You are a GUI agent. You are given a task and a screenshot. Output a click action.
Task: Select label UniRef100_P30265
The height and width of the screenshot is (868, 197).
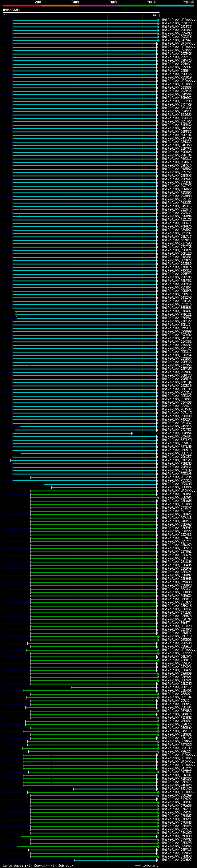(x=177, y=833)
